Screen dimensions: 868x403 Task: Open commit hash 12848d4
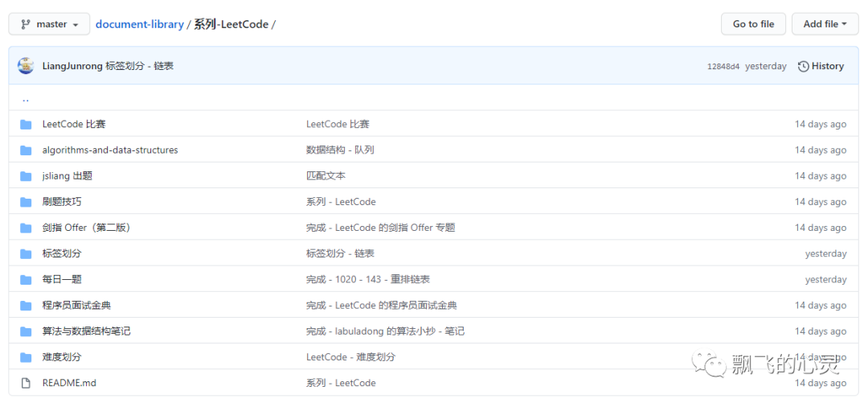point(723,67)
